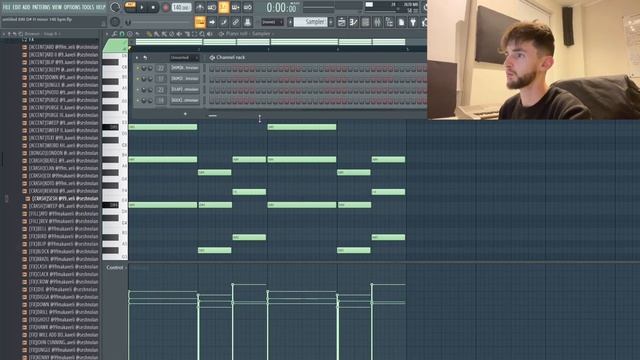Image resolution: width=640 pixels, height=360 pixels.
Task: Open the FILE menu
Action: tap(7, 7)
